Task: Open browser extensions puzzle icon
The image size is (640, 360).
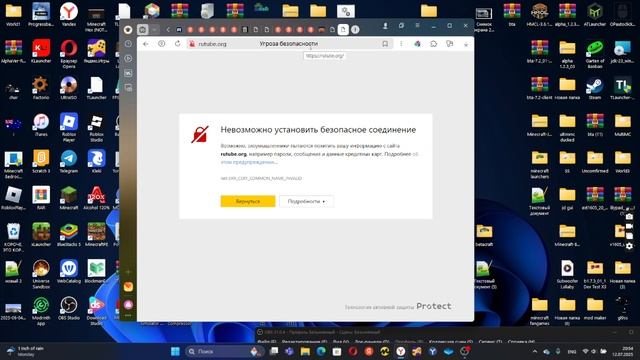Action: (x=433, y=44)
